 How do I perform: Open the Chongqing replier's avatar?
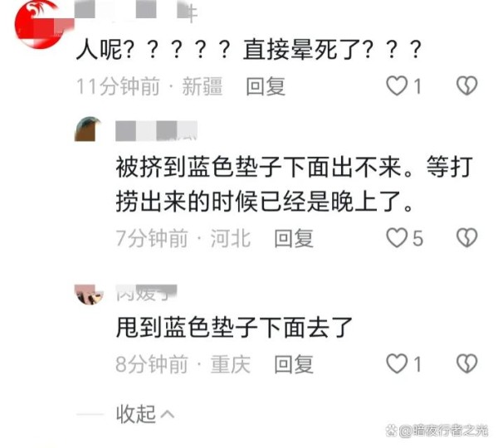(89, 295)
